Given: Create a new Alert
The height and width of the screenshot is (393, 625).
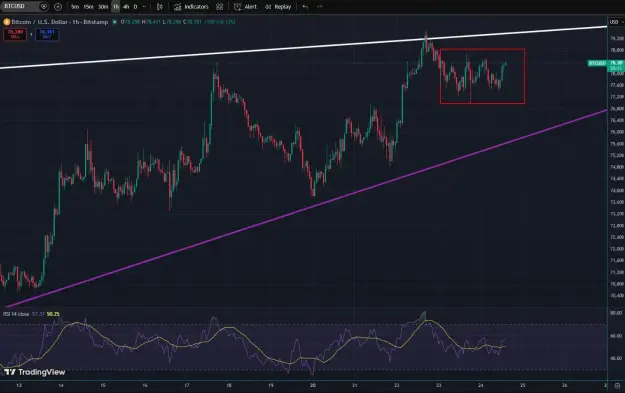Looking at the screenshot, I should pyautogui.click(x=246, y=7).
